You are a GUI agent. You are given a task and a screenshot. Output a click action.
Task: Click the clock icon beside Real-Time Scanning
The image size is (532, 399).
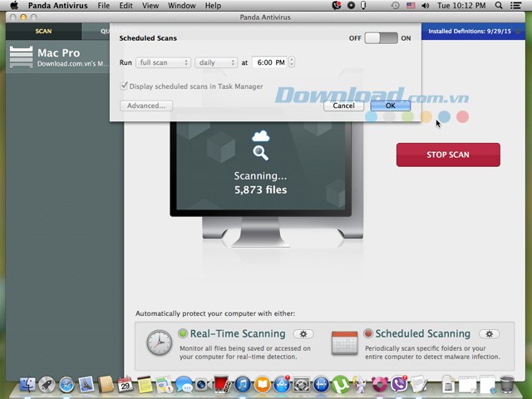click(159, 343)
